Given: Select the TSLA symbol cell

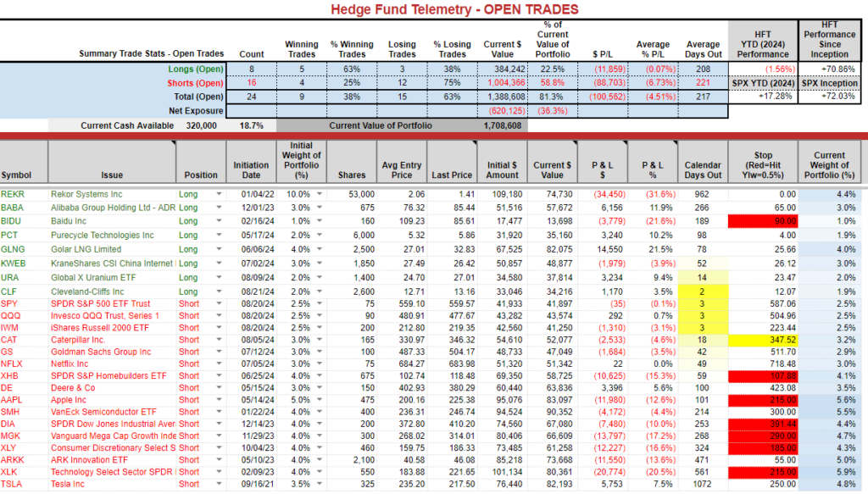Looking at the screenshot, I should pos(24,484).
